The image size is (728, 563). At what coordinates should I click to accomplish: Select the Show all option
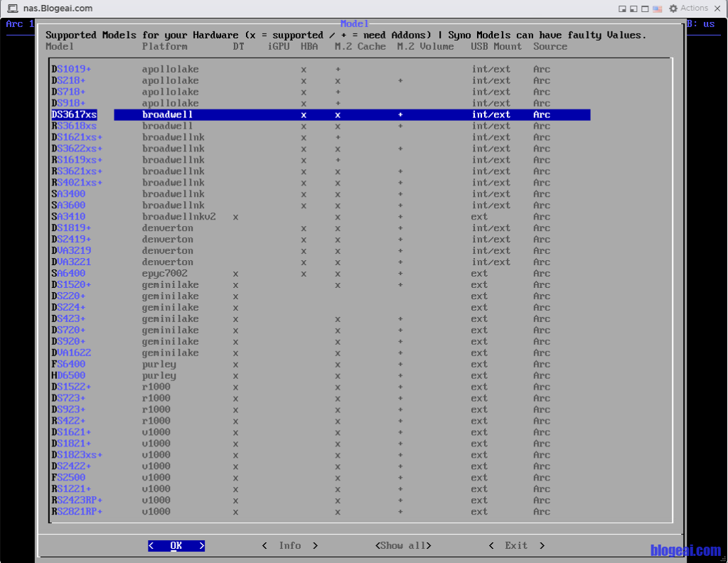point(403,545)
